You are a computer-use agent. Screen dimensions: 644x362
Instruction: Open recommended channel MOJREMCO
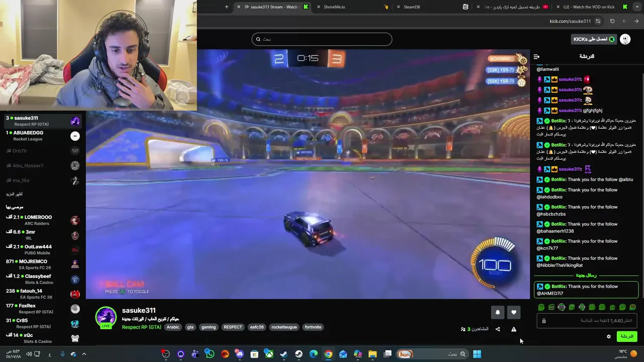click(43, 264)
